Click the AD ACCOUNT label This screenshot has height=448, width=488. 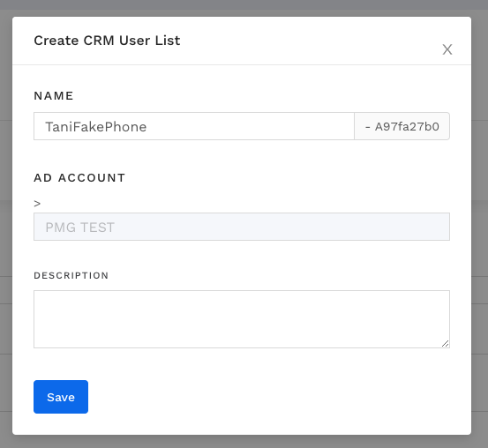coord(79,178)
